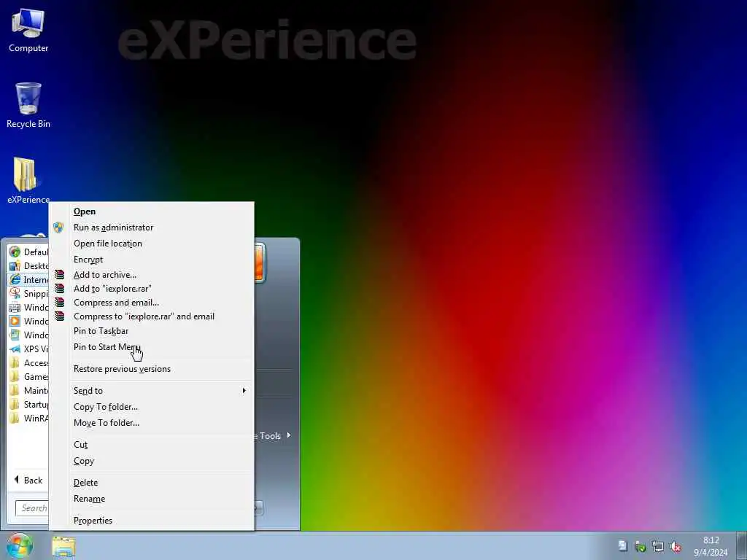Choose Restore previous versions
Screen dimensions: 747x560
(x=122, y=369)
